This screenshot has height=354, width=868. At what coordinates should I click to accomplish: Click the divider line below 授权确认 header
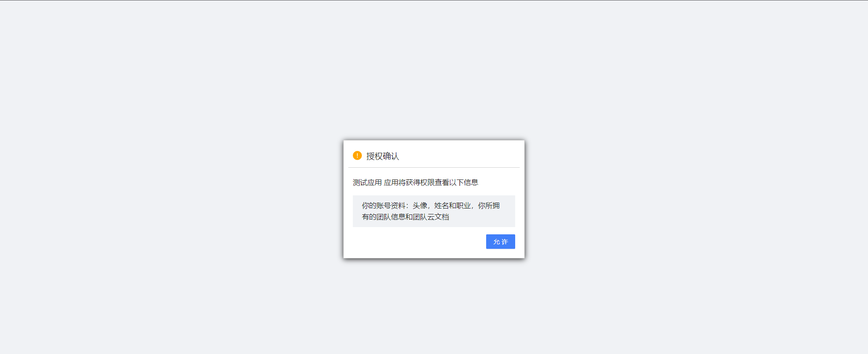tap(434, 167)
